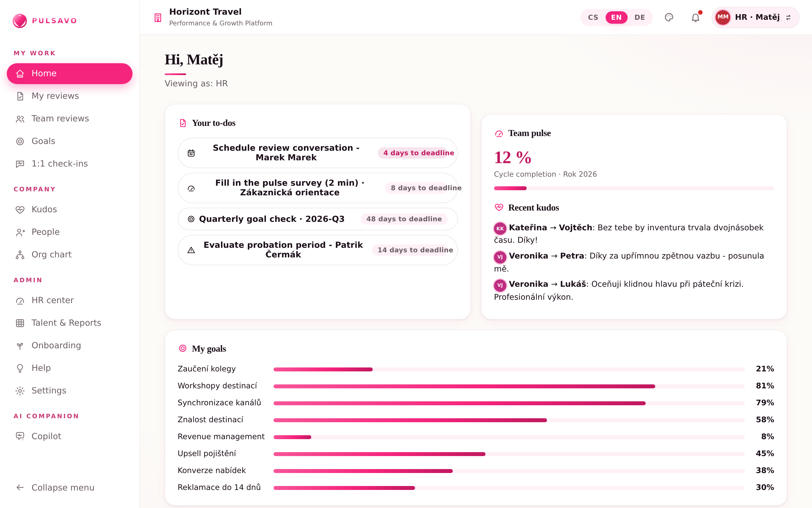The width and height of the screenshot is (812, 508).
Task: Click the '48 days to deadline' badge
Action: 404,219
